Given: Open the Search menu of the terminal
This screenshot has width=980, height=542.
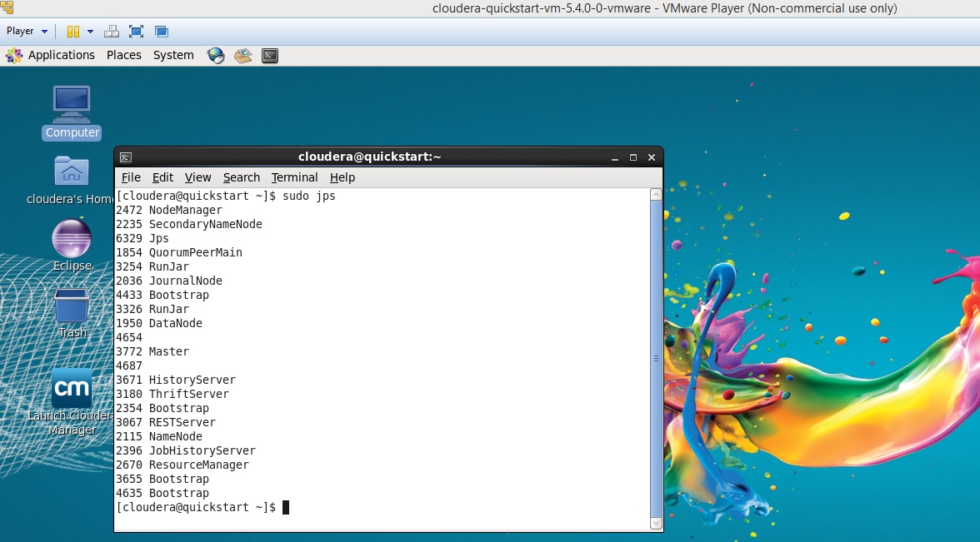Looking at the screenshot, I should coord(241,177).
